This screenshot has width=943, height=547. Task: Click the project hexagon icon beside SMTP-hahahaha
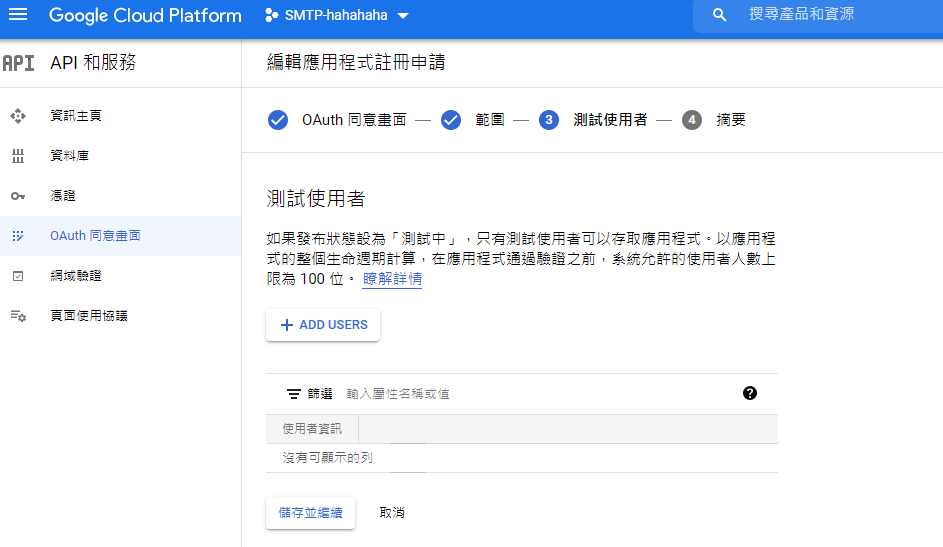[271, 16]
